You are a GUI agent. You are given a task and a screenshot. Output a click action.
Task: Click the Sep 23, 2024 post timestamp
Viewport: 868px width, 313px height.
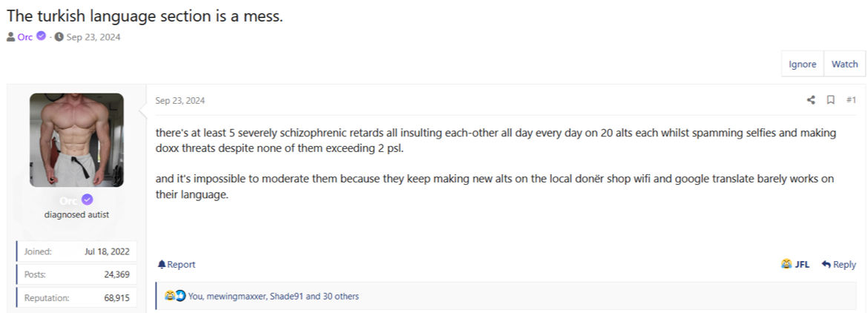[x=180, y=101]
